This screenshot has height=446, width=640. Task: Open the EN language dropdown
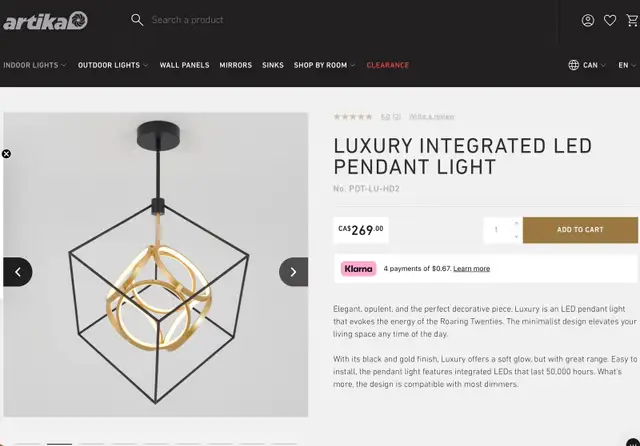[627, 65]
